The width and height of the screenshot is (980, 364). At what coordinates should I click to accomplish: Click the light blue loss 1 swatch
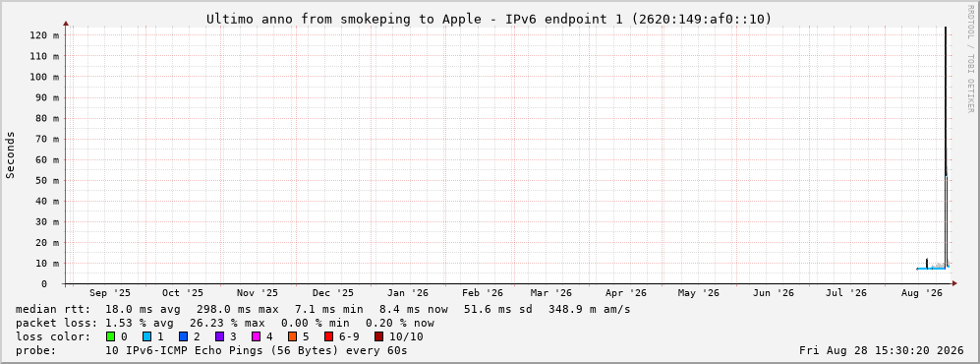tap(146, 337)
